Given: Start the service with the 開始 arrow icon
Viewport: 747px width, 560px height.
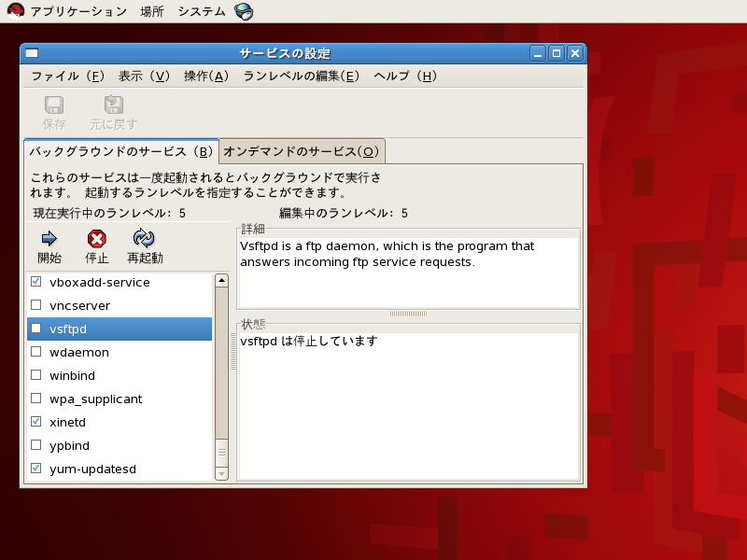Looking at the screenshot, I should pyautogui.click(x=49, y=239).
